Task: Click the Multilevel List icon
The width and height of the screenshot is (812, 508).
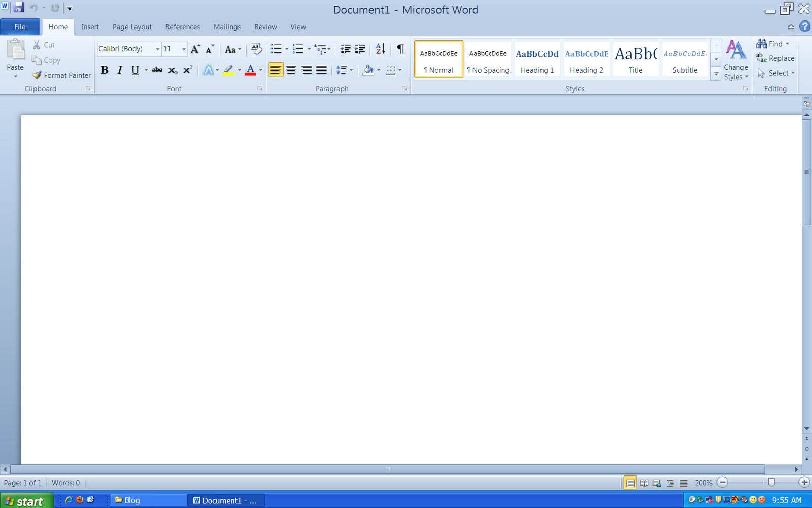Action: (320, 49)
